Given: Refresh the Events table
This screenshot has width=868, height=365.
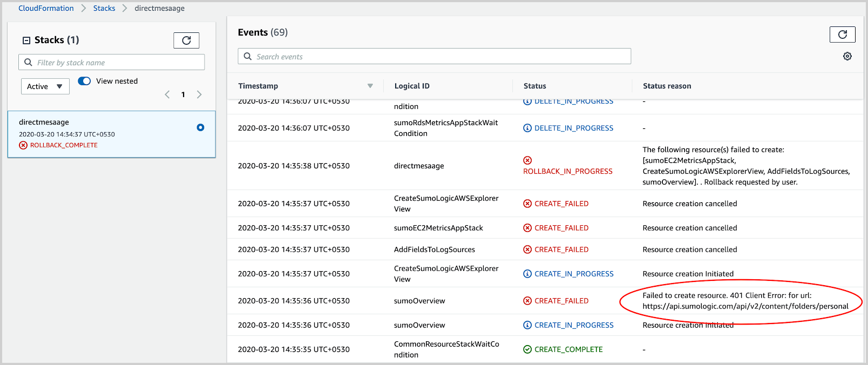Looking at the screenshot, I should [842, 35].
